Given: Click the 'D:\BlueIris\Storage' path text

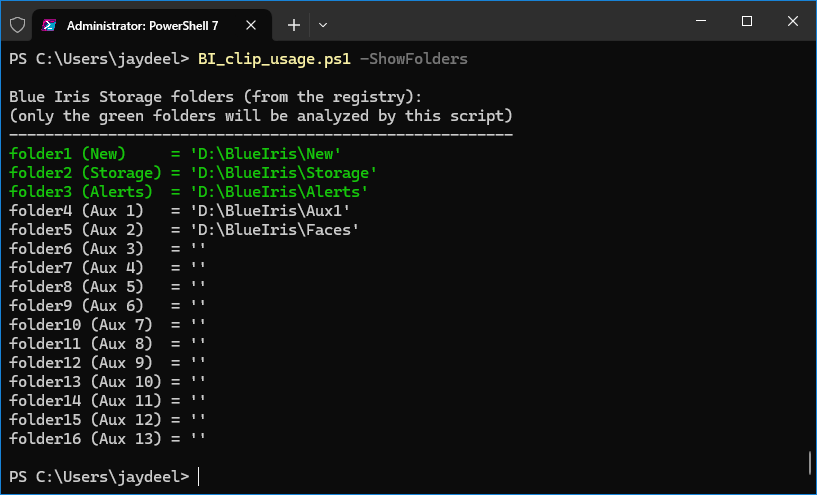Looking at the screenshot, I should 283,172.
